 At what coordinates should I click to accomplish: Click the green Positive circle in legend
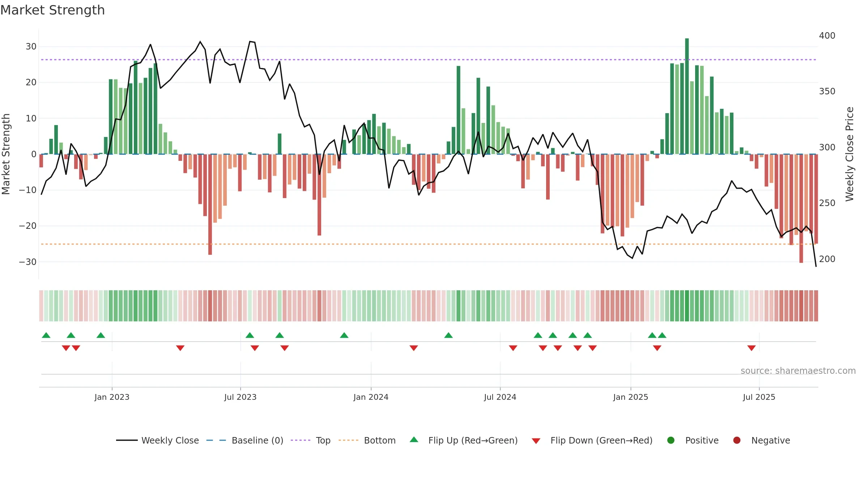coord(671,440)
